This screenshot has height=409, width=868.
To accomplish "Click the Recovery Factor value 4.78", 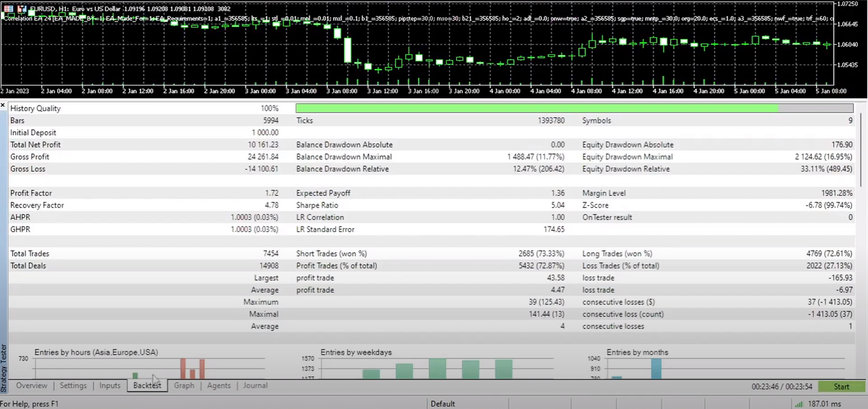I will (x=271, y=205).
